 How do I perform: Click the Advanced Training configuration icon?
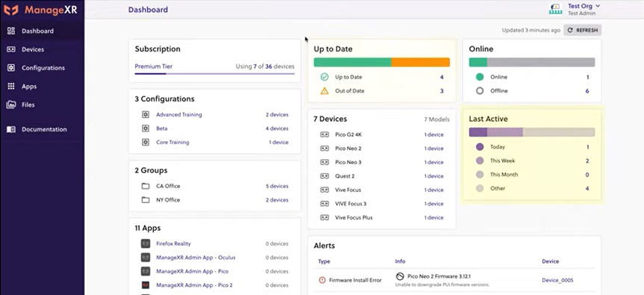[x=146, y=114]
